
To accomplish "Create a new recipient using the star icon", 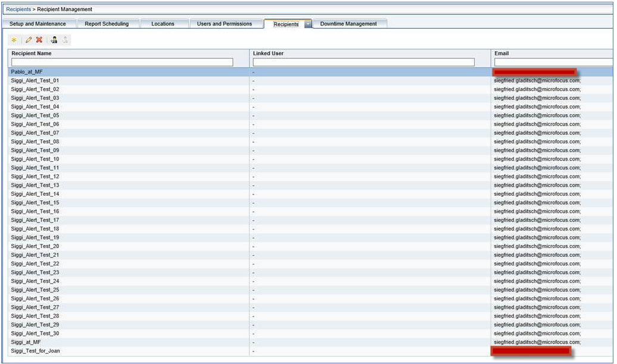I will [13, 39].
